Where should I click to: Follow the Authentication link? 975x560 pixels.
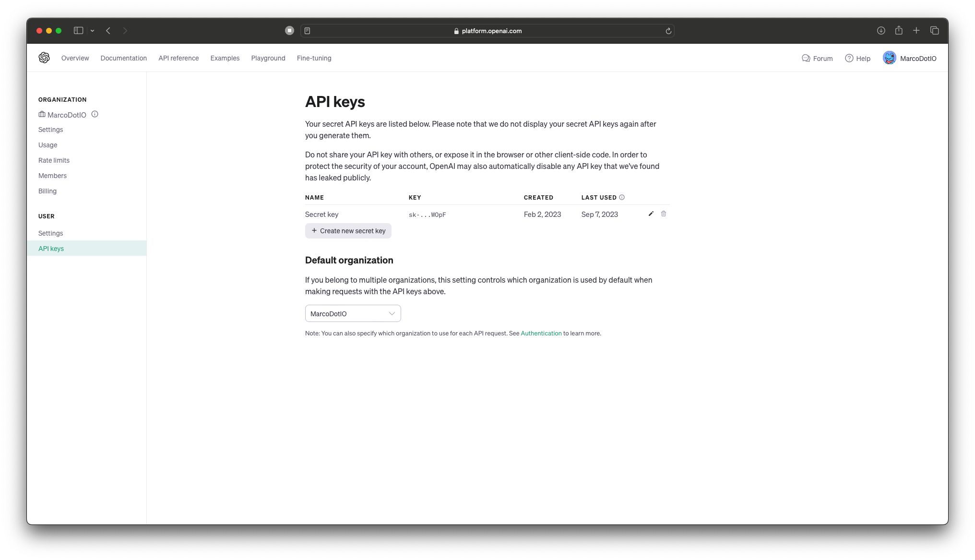point(541,334)
